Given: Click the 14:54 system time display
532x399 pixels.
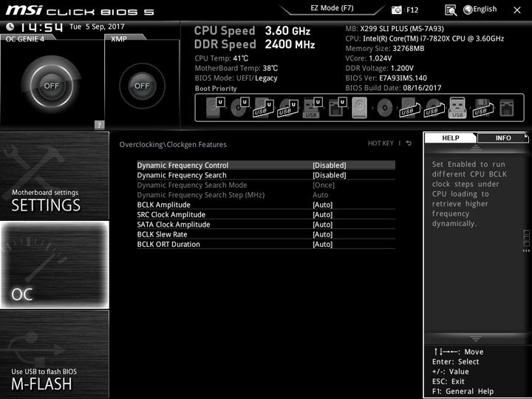Looking at the screenshot, I should (41, 27).
